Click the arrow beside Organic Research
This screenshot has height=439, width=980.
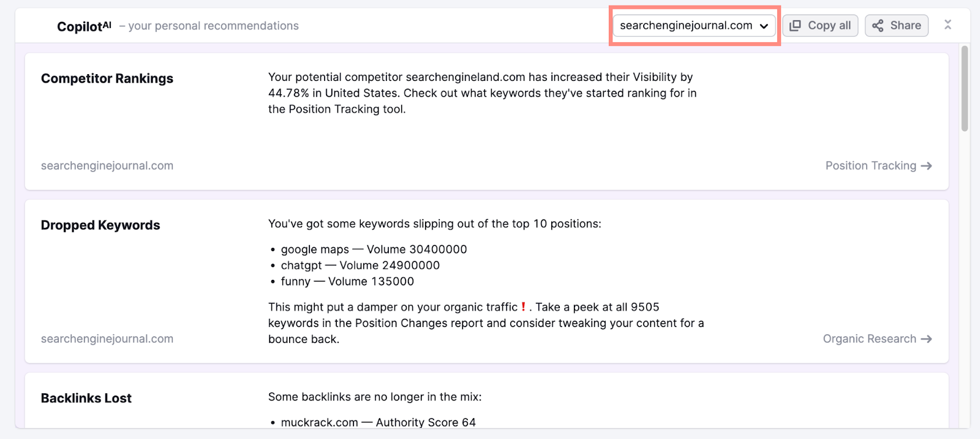pyautogui.click(x=926, y=339)
